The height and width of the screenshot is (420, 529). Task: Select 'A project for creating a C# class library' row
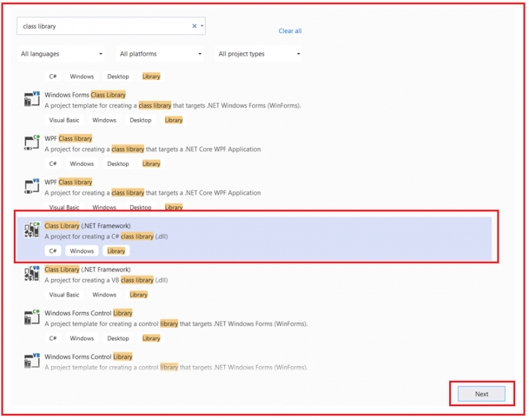pos(254,239)
